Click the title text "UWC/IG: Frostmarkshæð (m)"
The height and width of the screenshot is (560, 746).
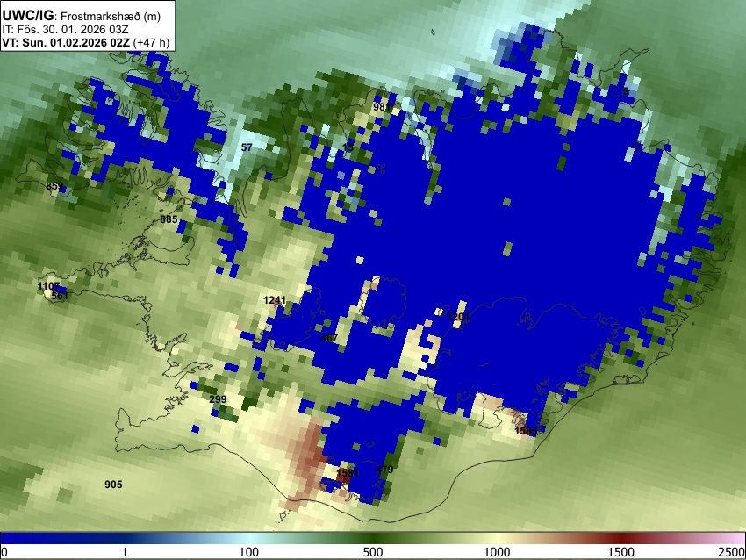[x=82, y=16]
